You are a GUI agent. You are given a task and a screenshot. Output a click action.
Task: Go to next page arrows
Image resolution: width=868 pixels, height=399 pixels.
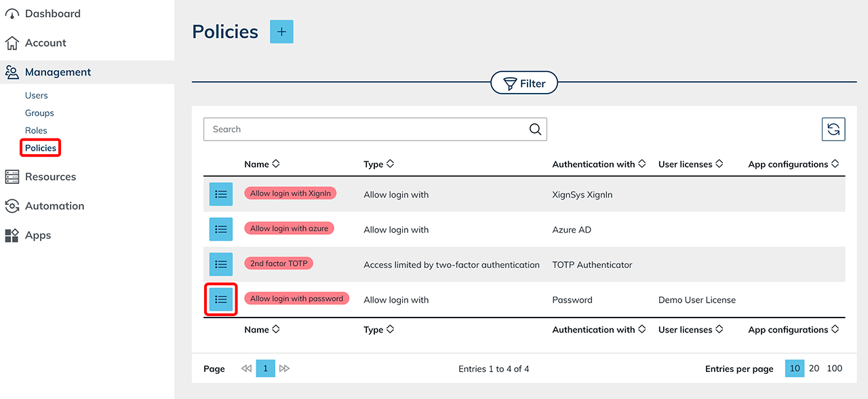coord(285,368)
